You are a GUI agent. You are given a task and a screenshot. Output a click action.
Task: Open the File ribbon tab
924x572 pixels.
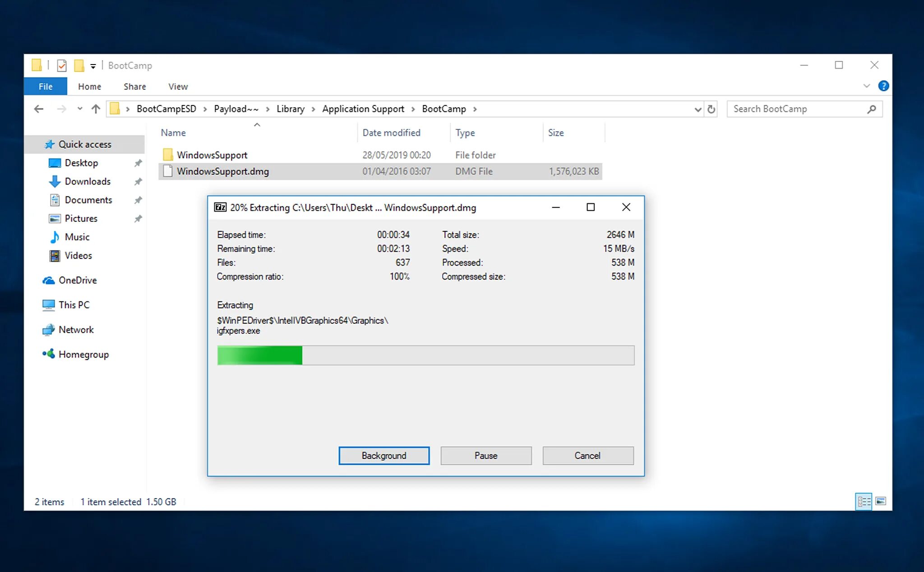click(x=45, y=86)
